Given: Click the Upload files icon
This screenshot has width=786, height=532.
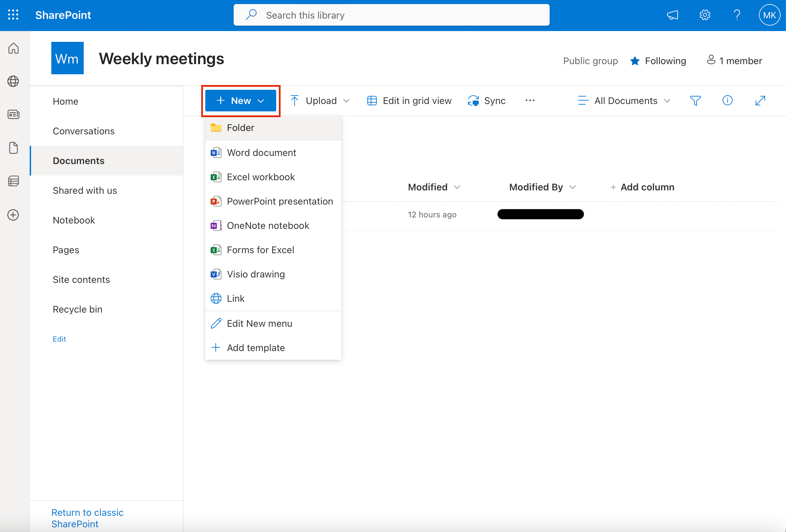Looking at the screenshot, I should tap(295, 100).
